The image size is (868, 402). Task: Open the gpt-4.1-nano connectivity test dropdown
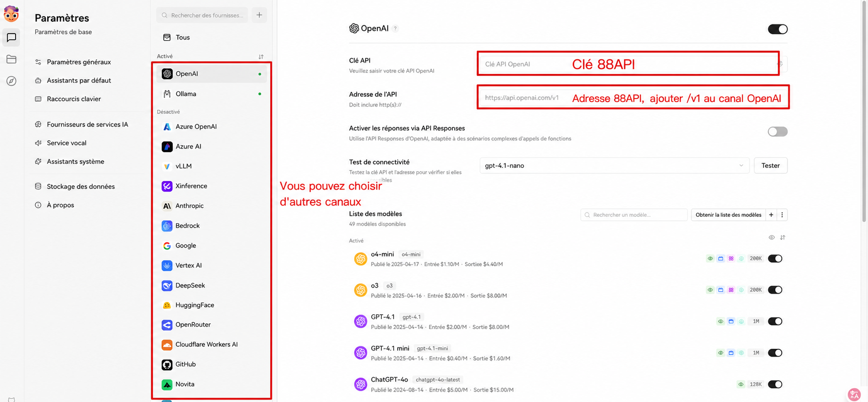coord(614,165)
